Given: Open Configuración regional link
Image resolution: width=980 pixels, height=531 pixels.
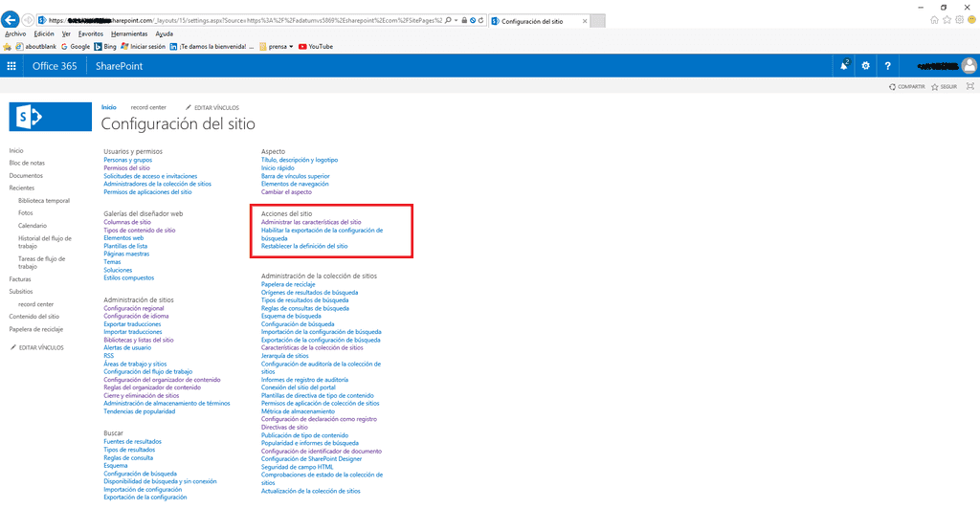Looking at the screenshot, I should 134,309.
